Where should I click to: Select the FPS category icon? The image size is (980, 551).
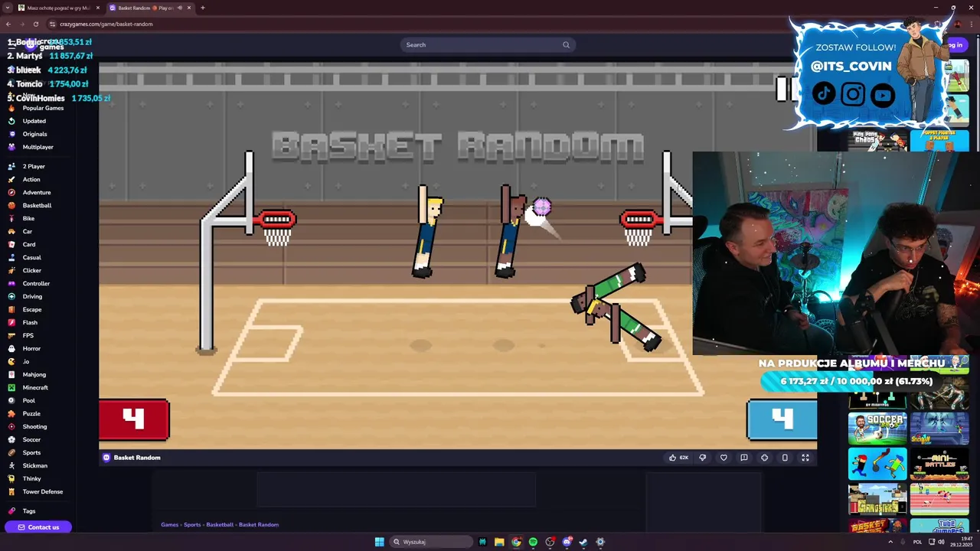click(x=11, y=335)
